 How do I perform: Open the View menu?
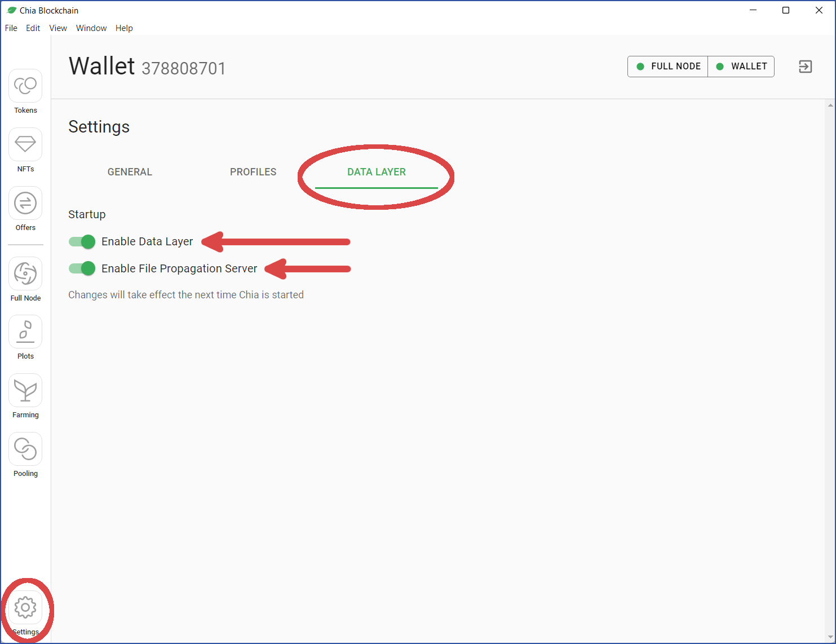(x=58, y=28)
